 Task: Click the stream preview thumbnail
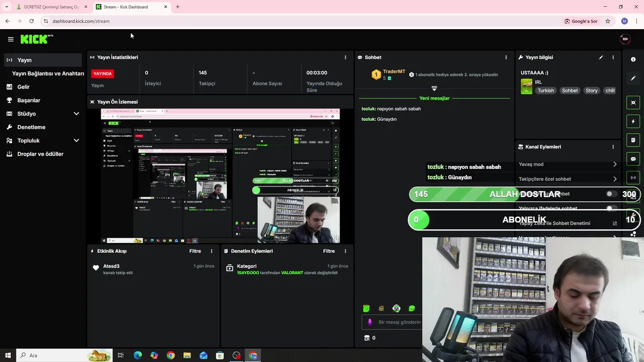point(220,176)
